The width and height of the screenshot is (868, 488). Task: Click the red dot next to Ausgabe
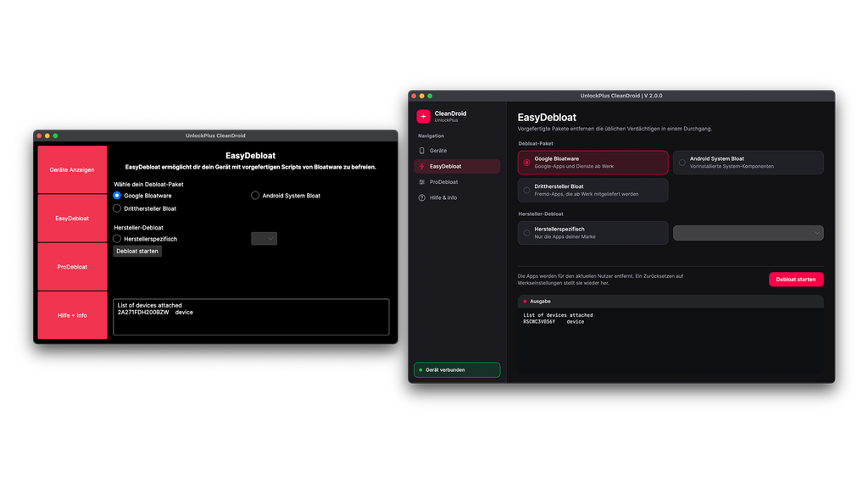coord(525,302)
